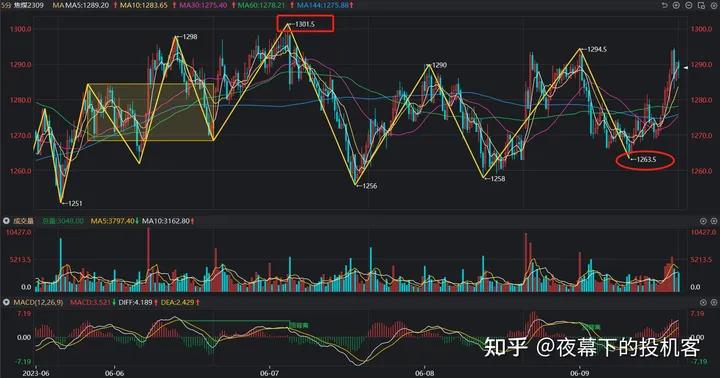Screen dimensions: 720x378
Task: Open settings icon in volume panel header
Action: point(703,221)
